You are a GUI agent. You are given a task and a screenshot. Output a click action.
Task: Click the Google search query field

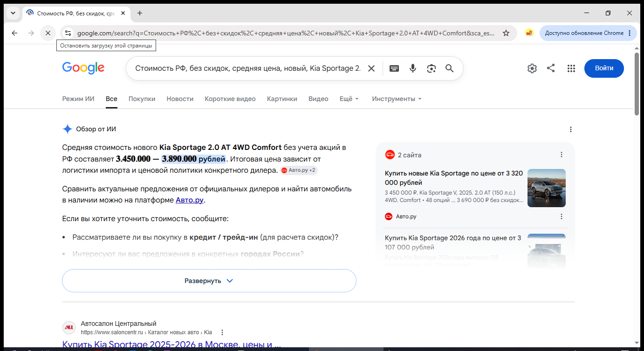pos(248,68)
